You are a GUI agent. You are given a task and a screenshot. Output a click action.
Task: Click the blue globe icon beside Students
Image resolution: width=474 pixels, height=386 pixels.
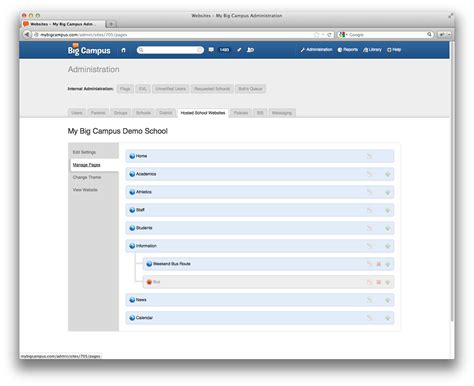(132, 228)
